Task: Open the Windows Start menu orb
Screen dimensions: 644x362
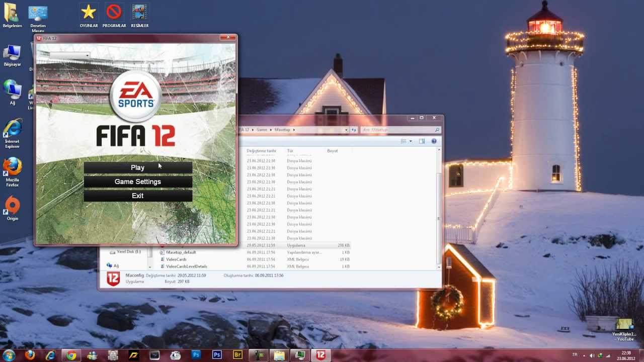Action: (9, 355)
